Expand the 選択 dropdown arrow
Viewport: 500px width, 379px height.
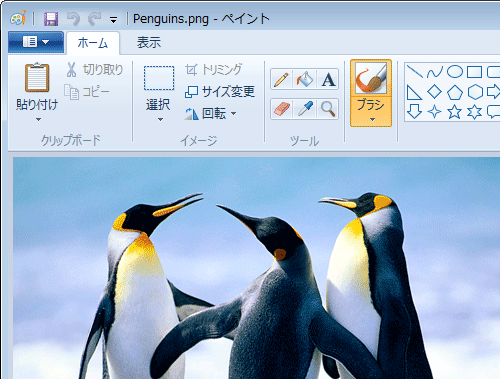(x=160, y=119)
